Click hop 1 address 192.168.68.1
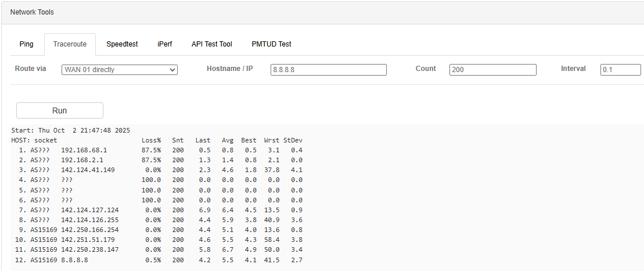 pos(84,150)
